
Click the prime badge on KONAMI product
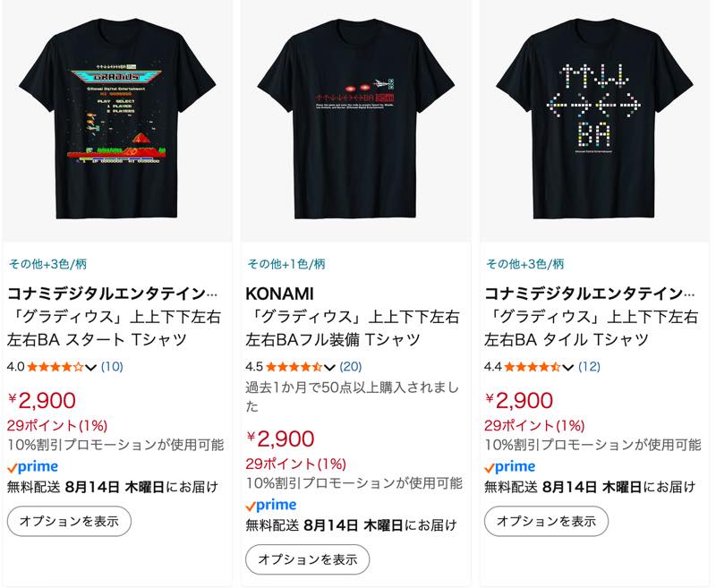pyautogui.click(x=271, y=506)
